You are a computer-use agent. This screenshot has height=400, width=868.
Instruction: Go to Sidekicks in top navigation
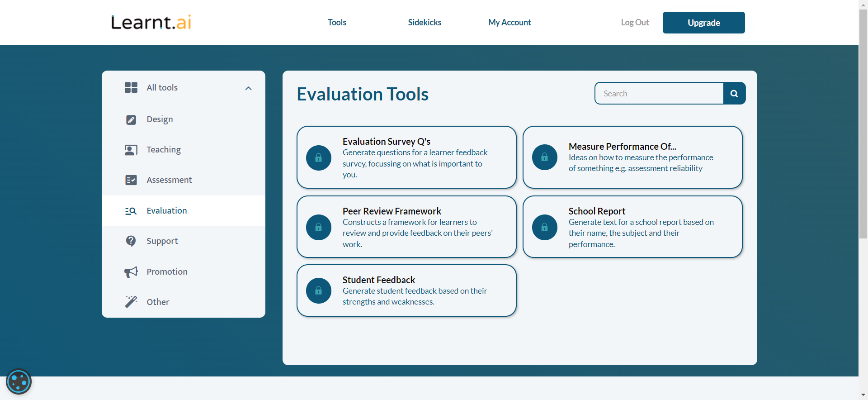pyautogui.click(x=425, y=23)
